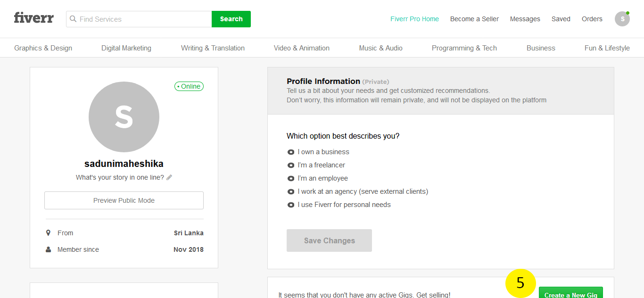The image size is (644, 298).
Task: Open Fun & Lifestyle category
Action: tap(607, 48)
